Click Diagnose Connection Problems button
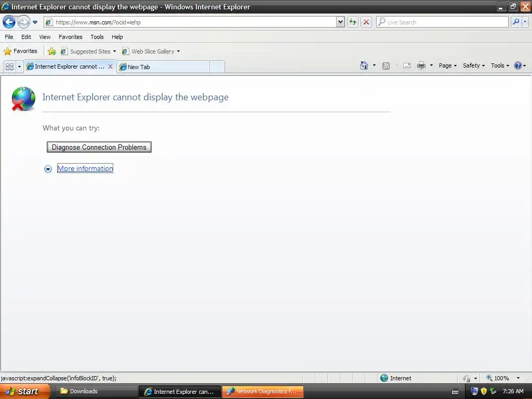 tap(99, 147)
